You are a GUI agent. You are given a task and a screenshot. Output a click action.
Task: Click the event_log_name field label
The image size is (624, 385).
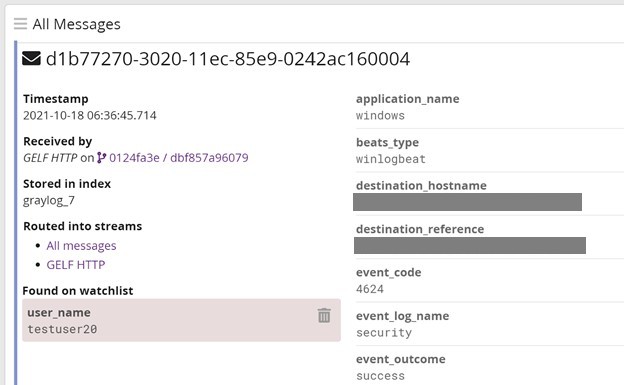(402, 316)
